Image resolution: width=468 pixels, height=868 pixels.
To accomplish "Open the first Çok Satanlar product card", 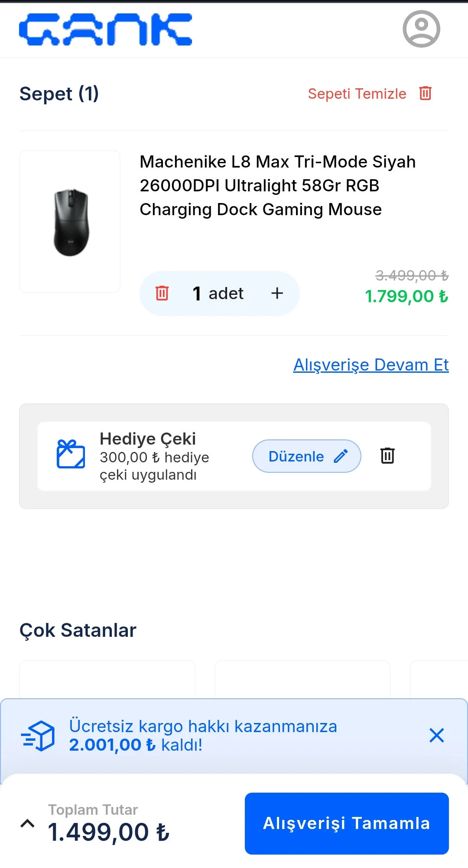I will [107, 679].
